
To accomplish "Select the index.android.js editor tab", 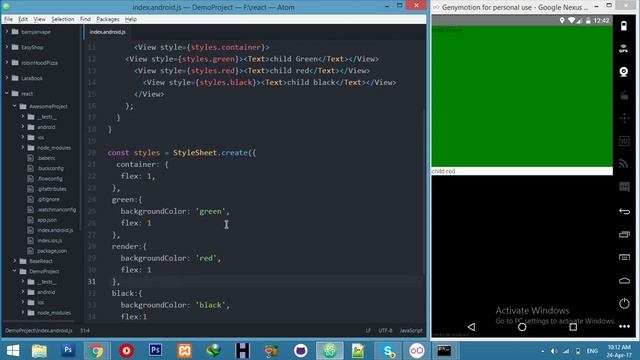I will click(x=107, y=32).
